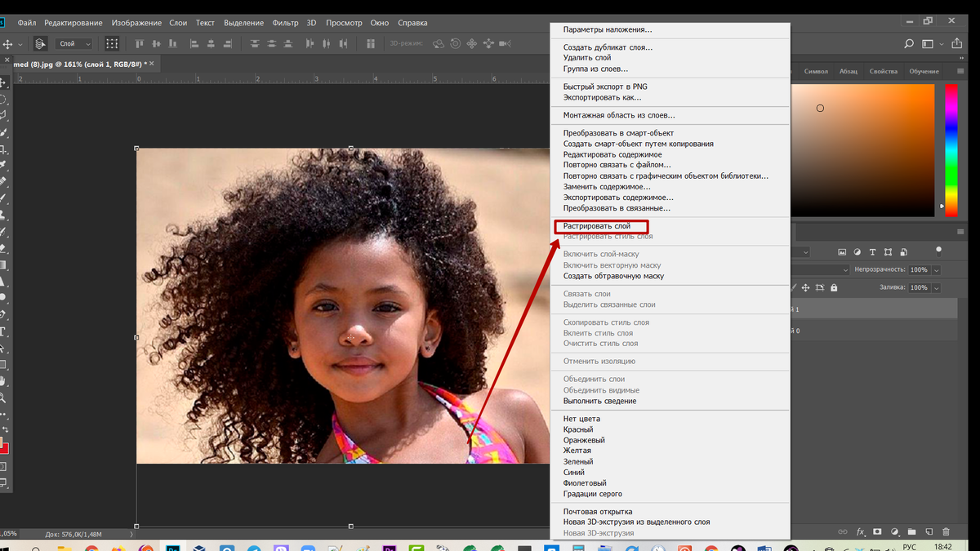
Task: Toggle pixel layers filter
Action: (842, 252)
